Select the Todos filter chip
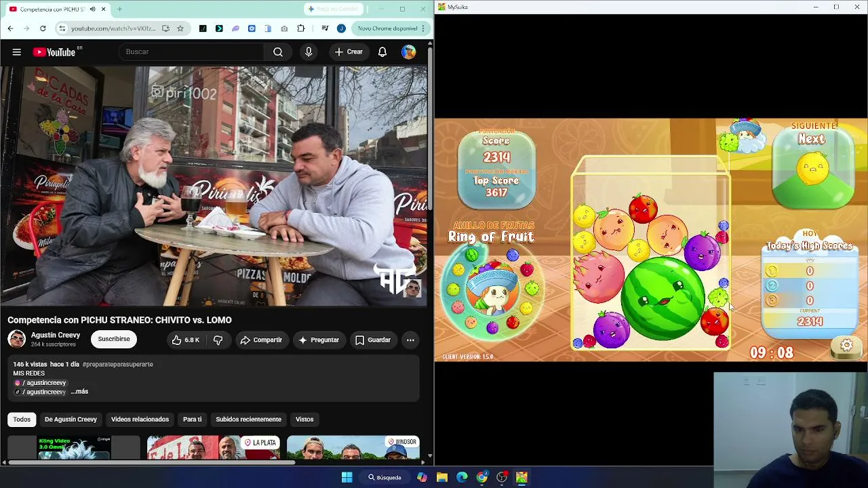Screen dimensions: 868x488 (x=22, y=420)
